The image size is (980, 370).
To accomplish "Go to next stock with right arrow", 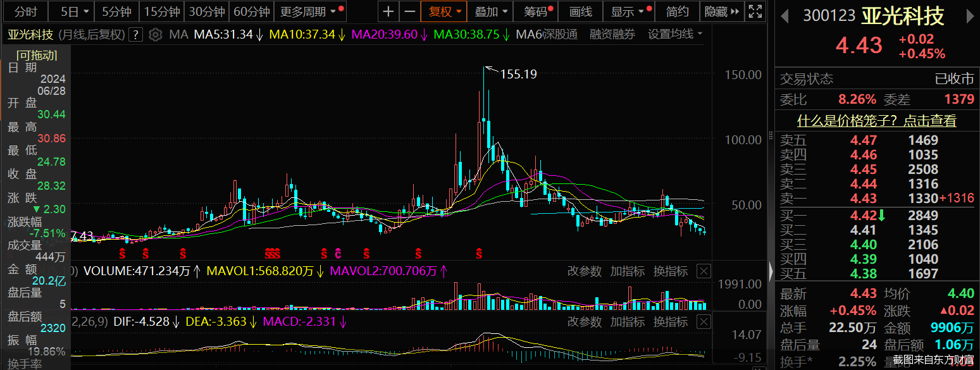I will 969,16.
